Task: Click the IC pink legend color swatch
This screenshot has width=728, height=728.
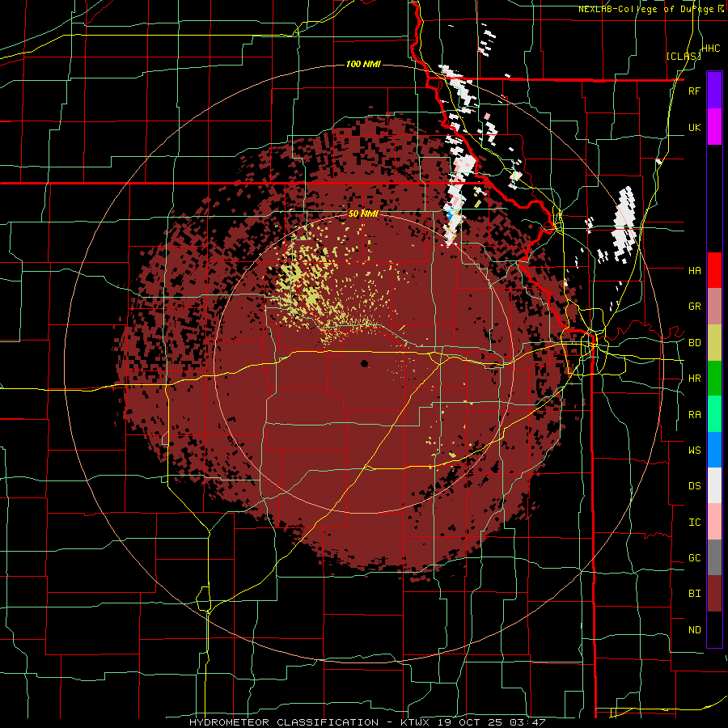Action: point(714,522)
